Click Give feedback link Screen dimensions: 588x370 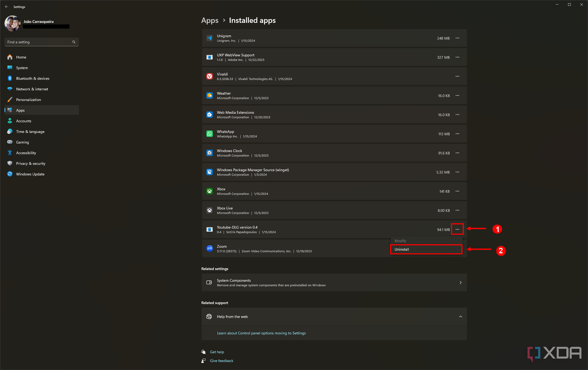222,361
